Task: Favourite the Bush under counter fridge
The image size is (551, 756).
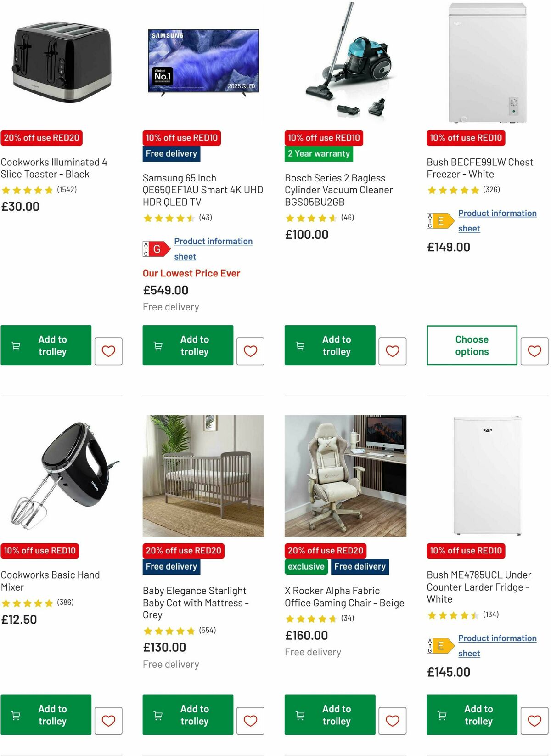Action: (535, 720)
